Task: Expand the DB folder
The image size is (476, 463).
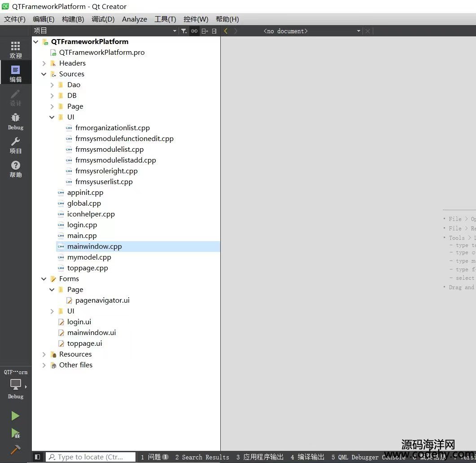Action: point(52,96)
